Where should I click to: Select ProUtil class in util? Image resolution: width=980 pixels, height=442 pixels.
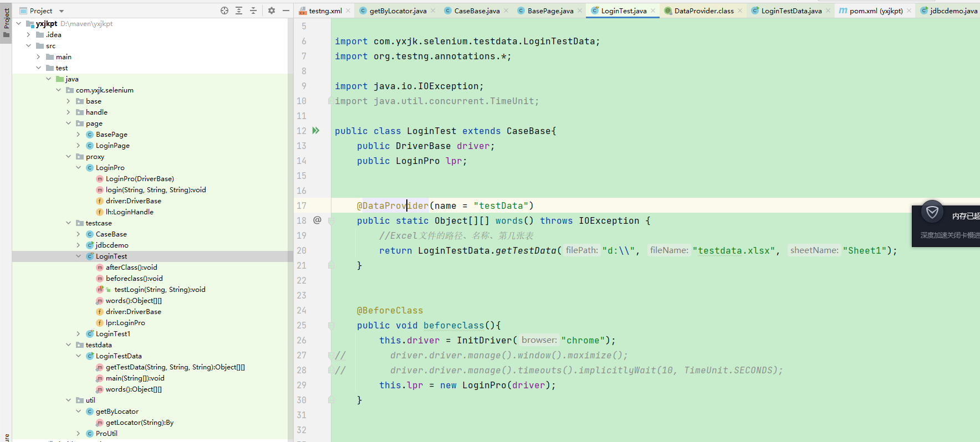(x=106, y=433)
